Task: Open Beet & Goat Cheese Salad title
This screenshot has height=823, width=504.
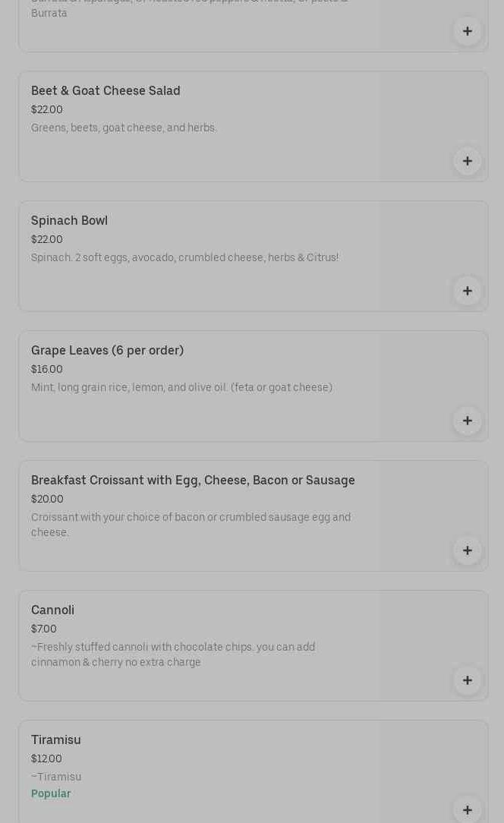Action: pos(106,91)
